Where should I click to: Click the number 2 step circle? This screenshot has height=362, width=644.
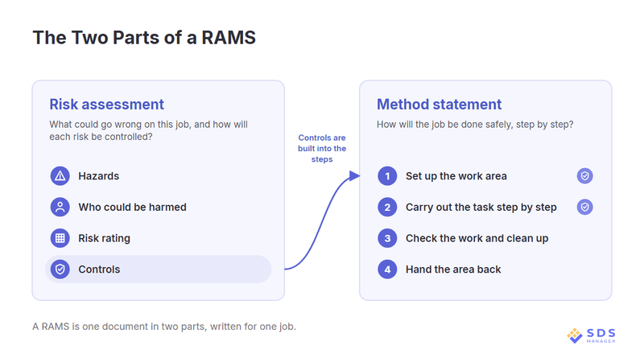click(x=387, y=208)
